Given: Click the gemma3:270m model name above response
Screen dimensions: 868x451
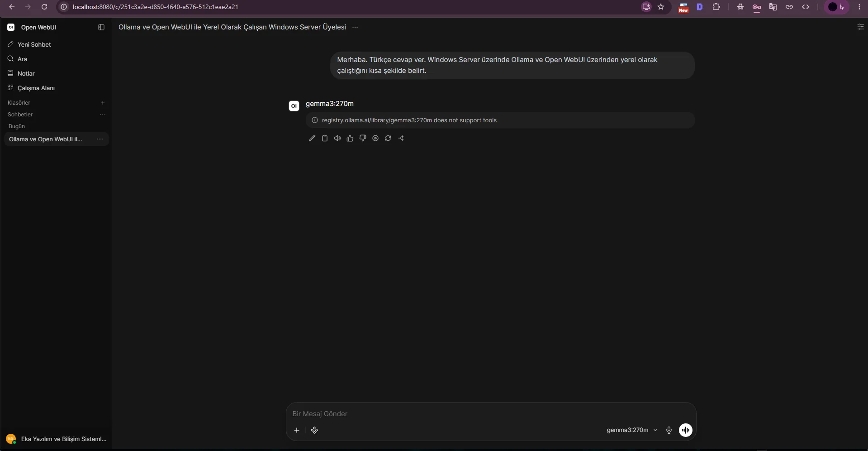Looking at the screenshot, I should coord(330,104).
